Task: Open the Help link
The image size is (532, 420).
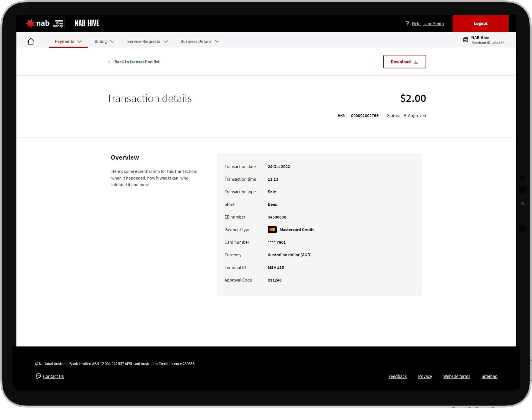Action: click(x=416, y=24)
